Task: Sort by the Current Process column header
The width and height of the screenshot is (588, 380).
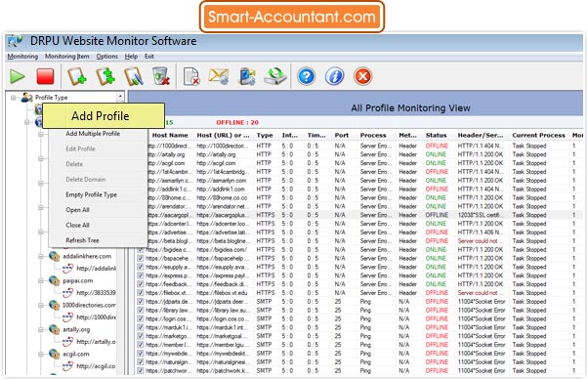Action: coord(538,135)
